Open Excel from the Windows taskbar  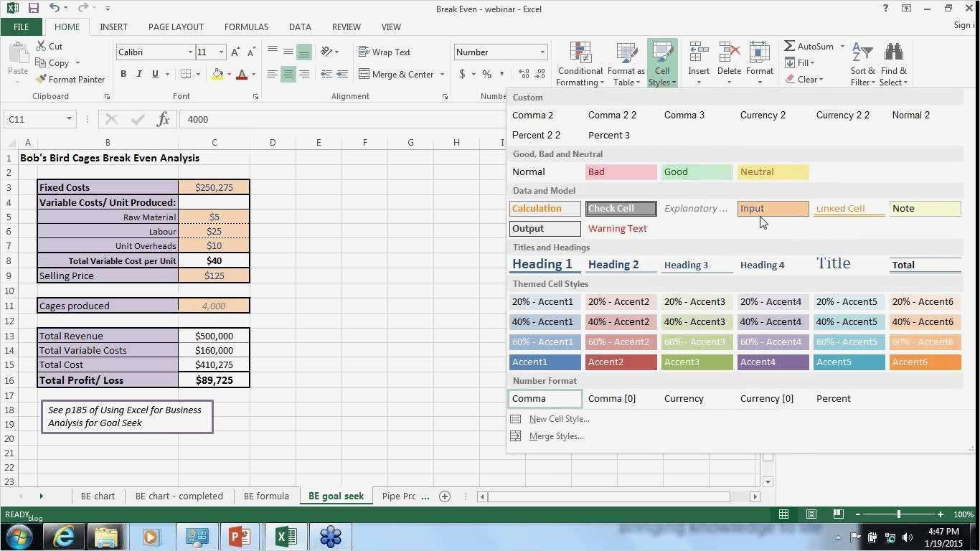point(285,536)
